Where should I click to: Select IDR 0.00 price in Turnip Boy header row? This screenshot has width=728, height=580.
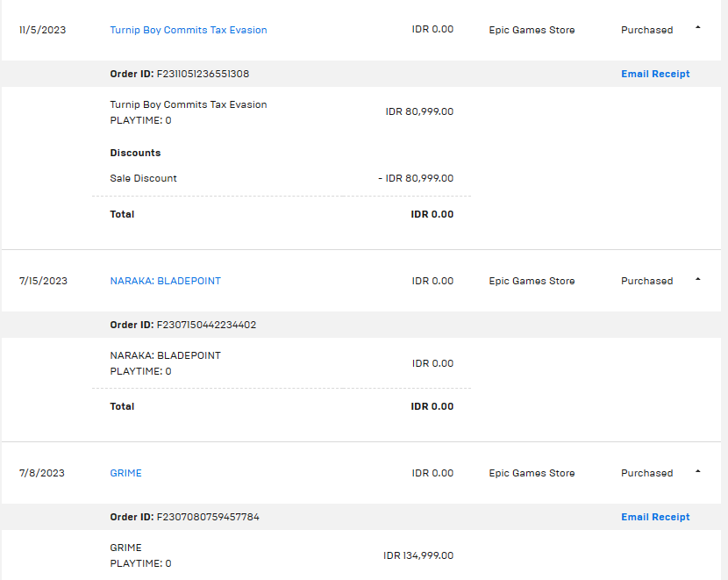click(432, 29)
